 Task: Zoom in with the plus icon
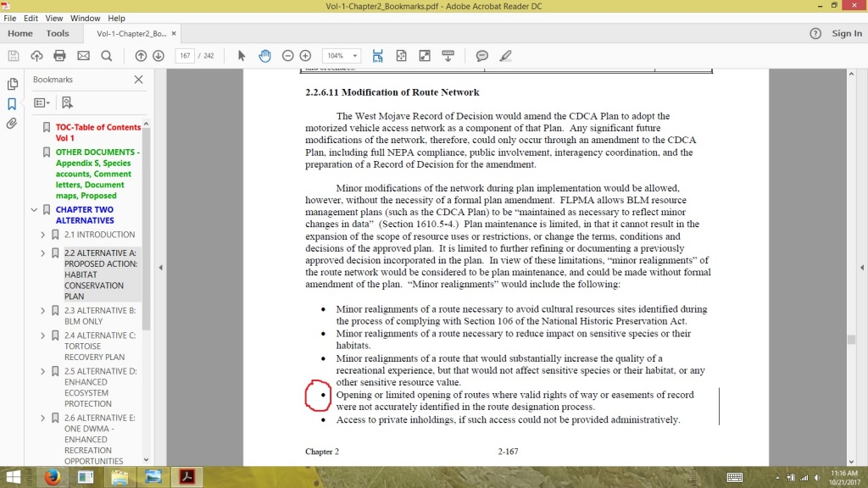[x=305, y=55]
